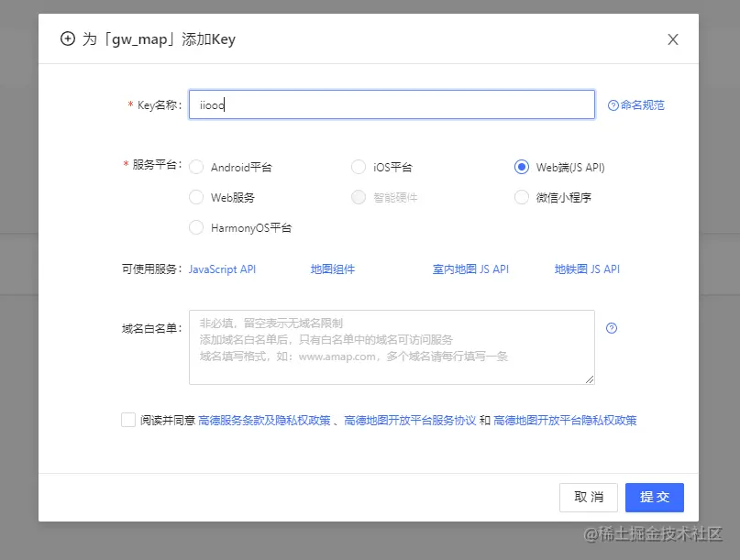
Task: Open 高德地图开放平台服务协议 link
Action: tap(410, 421)
